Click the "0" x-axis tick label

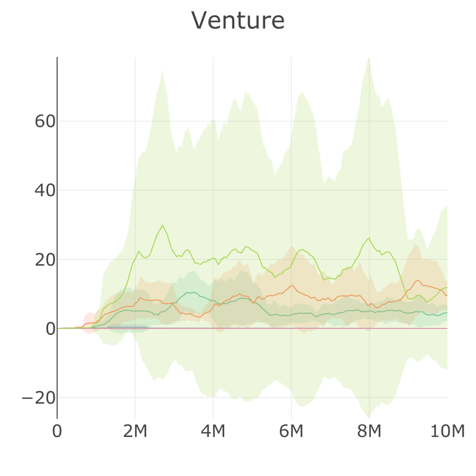pos(57,432)
